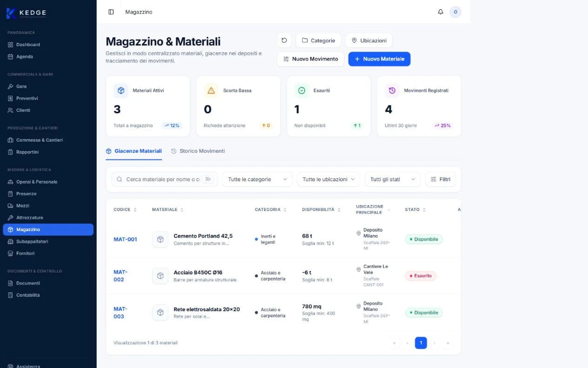The image size is (588, 368).
Task: Switch to Storico Movimenti tab
Action: tap(198, 151)
